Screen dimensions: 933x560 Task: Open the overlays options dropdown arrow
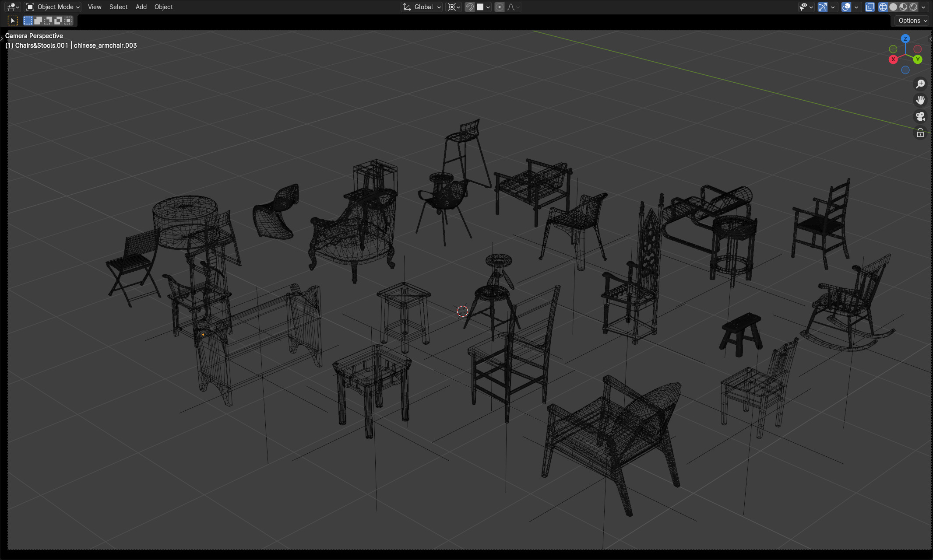(856, 7)
